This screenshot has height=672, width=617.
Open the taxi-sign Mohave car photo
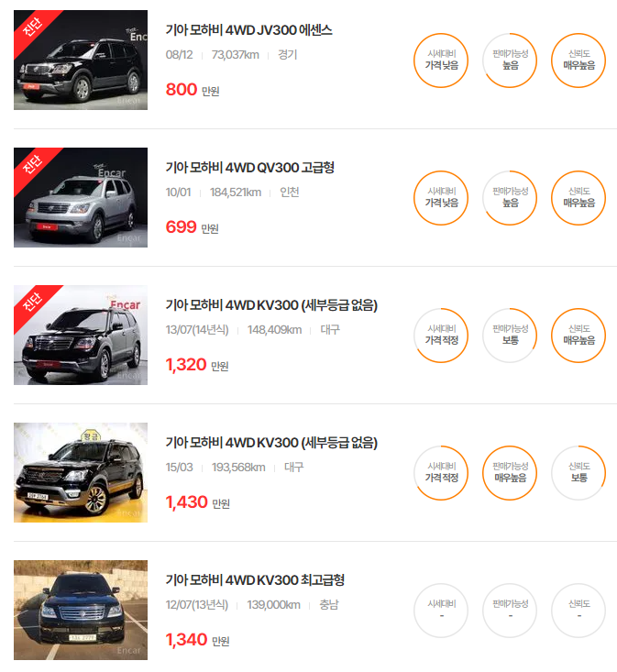pyautogui.click(x=81, y=473)
